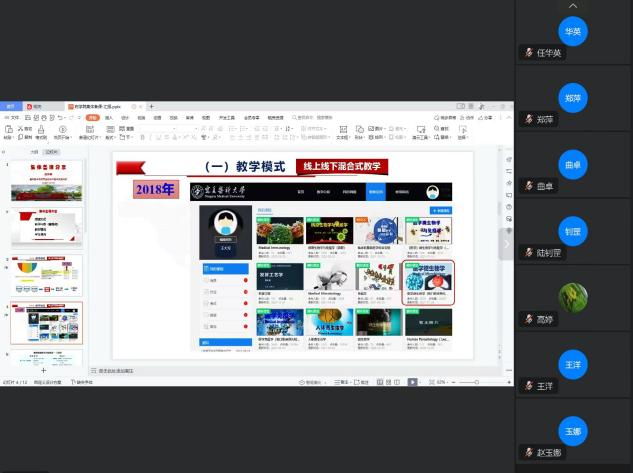Open the File (文件) menu button
633x473 pixels.
(x=13, y=117)
